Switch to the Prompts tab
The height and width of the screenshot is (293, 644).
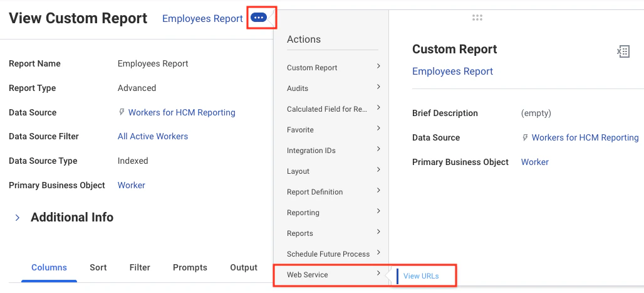click(x=190, y=267)
